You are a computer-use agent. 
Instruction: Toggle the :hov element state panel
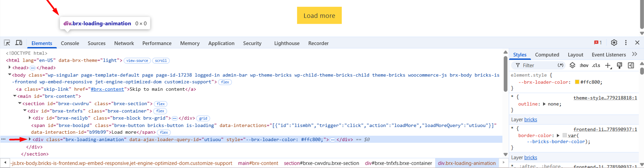click(584, 65)
